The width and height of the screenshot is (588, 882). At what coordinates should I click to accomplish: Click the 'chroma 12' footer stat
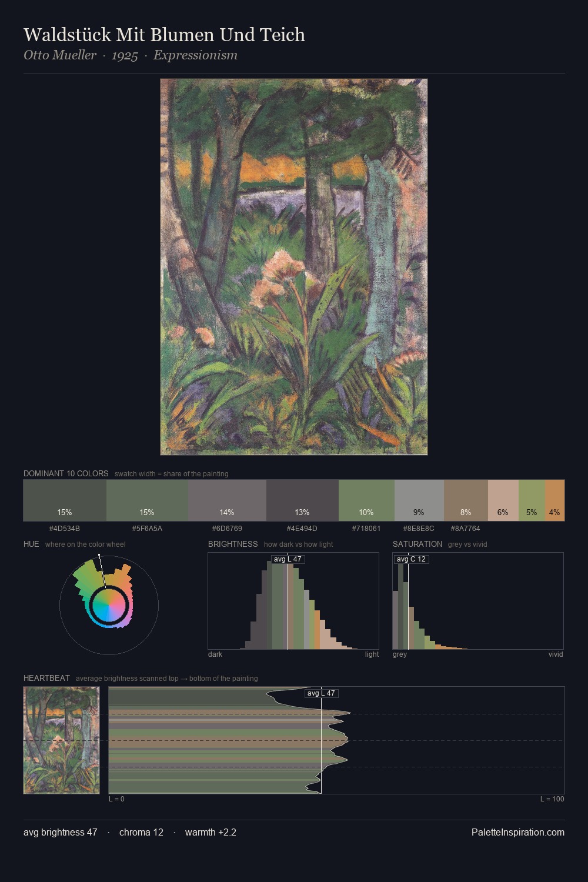click(141, 832)
